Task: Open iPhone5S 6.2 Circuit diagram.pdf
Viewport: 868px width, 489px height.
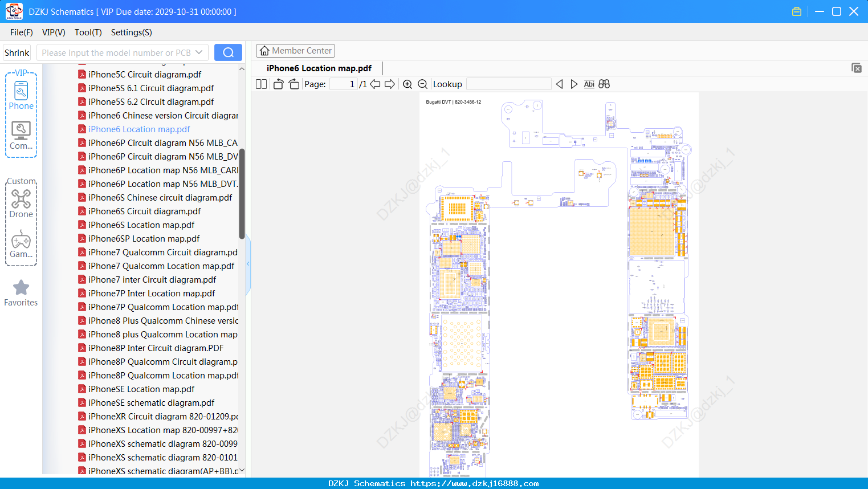Action: (151, 101)
